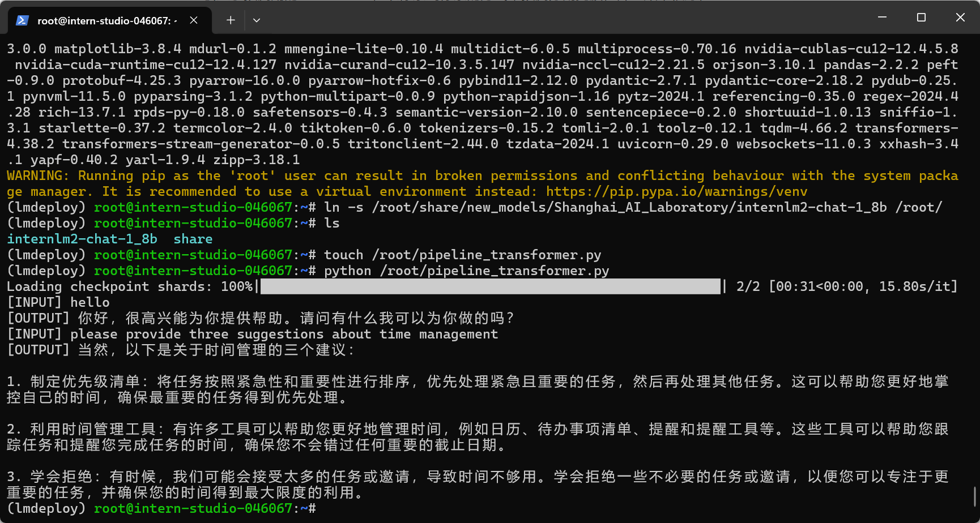Click the 'ls' command after the prompt
Viewport: 980px width, 523px height.
click(x=332, y=224)
